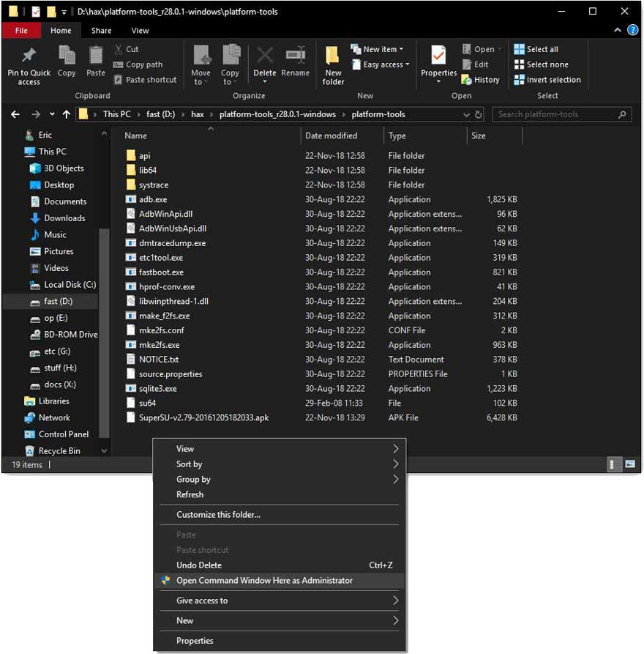
Task: Expand the Give access to submenu
Action: pyautogui.click(x=280, y=601)
